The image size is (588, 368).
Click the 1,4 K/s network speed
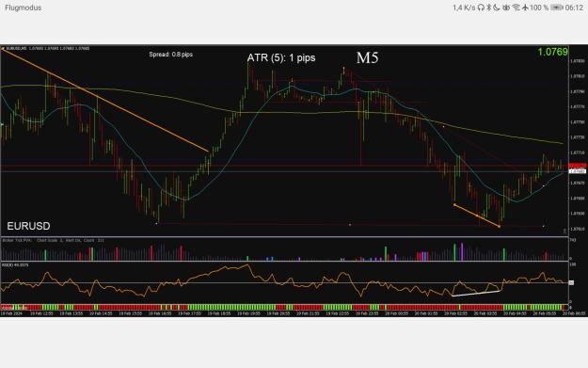click(x=464, y=8)
